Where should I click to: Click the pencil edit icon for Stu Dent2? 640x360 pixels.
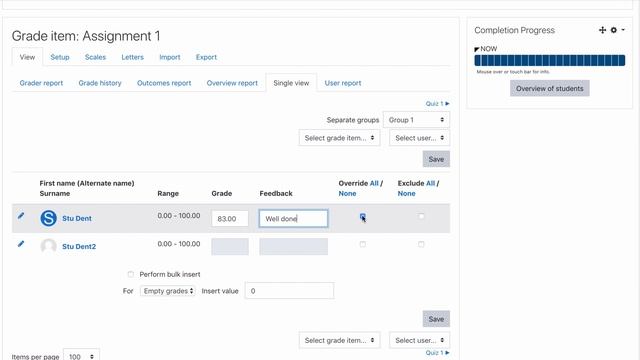[21, 244]
